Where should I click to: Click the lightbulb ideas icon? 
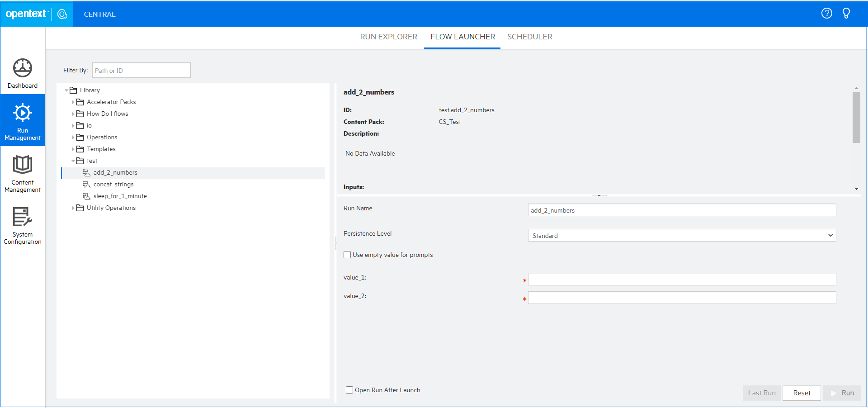pyautogui.click(x=846, y=13)
